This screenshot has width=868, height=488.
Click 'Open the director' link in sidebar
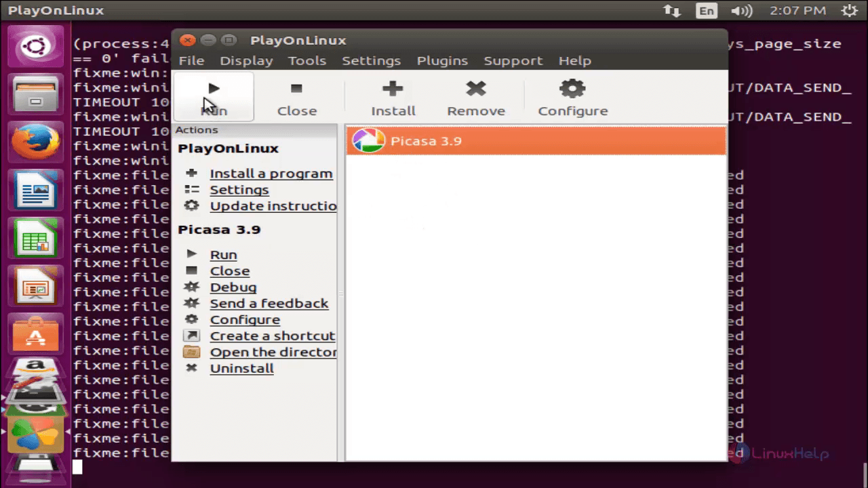[x=273, y=352]
